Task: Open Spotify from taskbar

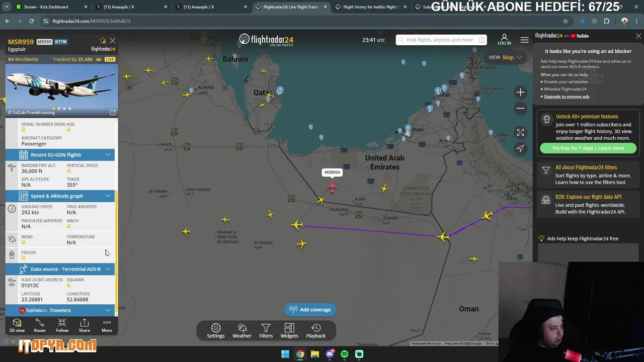Action: 344,354
